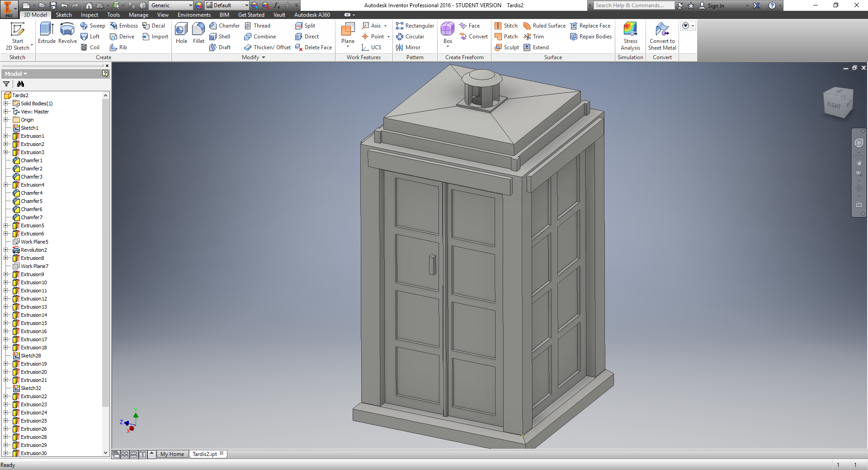Expand the Origin folder node
Image resolution: width=868 pixels, height=470 pixels.
click(6, 120)
